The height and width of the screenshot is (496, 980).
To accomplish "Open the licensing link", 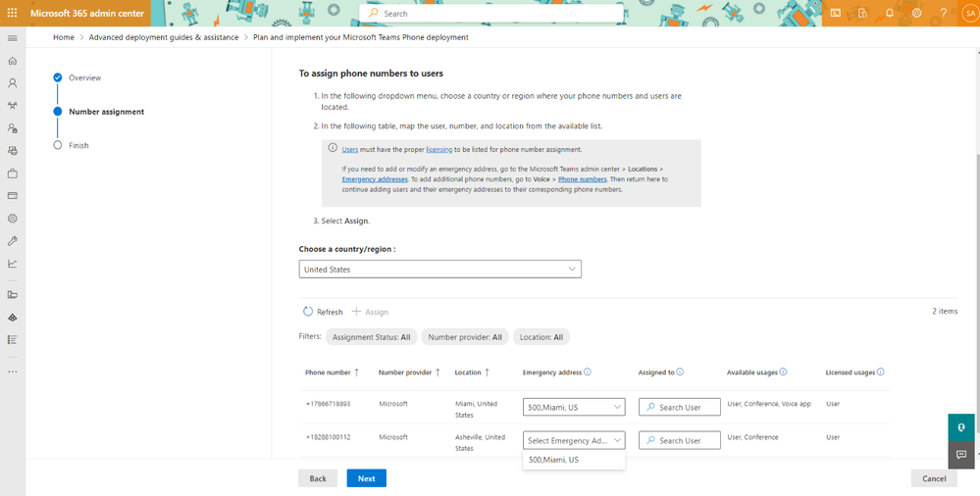I will (x=439, y=150).
